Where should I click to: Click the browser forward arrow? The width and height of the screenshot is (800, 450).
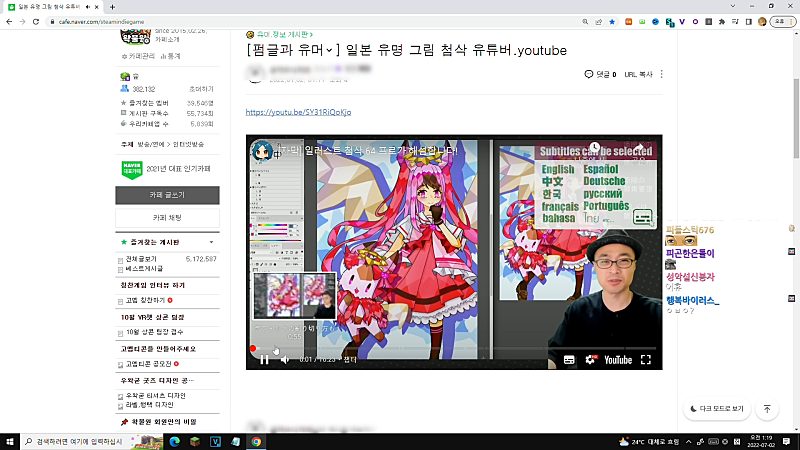point(22,22)
